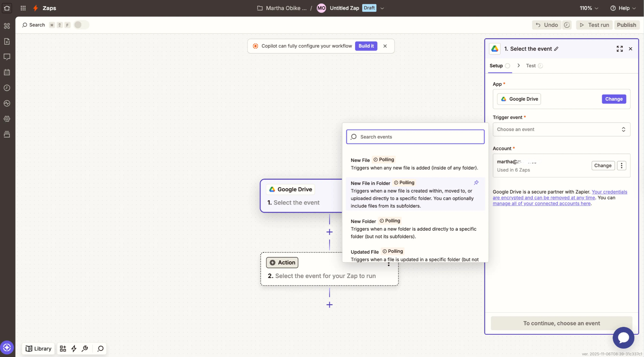Open the activity status icon in sidebar
Screen dimensions: 644x357
click(x=7, y=104)
